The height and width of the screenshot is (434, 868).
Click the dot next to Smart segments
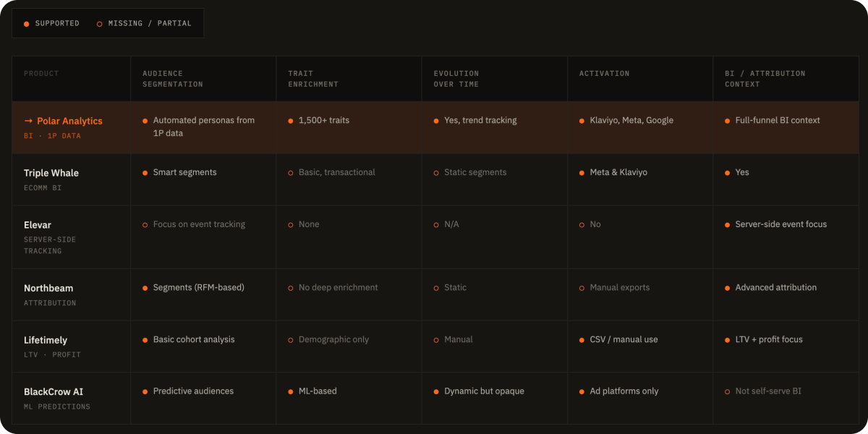tap(145, 173)
